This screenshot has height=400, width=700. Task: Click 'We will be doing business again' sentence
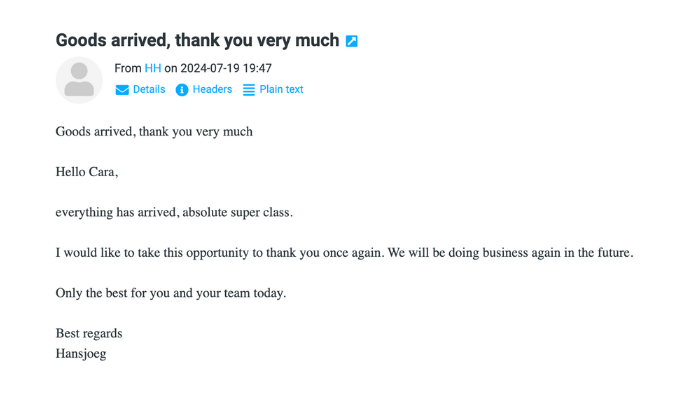(510, 253)
